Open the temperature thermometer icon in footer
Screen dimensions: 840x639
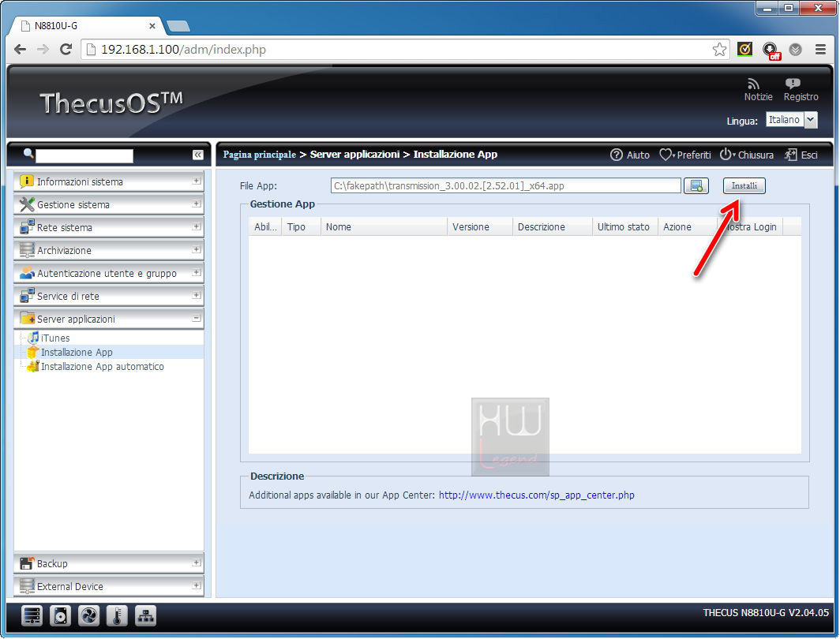point(117,616)
